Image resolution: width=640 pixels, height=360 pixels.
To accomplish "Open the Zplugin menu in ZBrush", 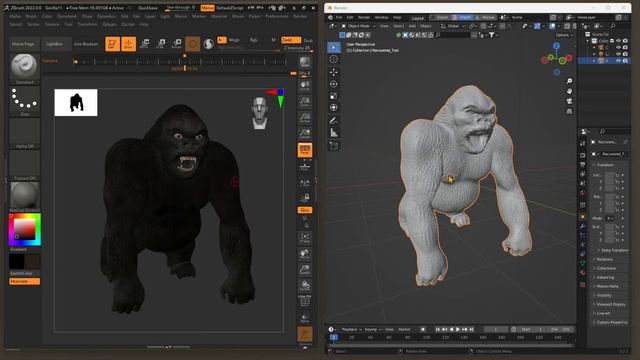I will point(109,24).
